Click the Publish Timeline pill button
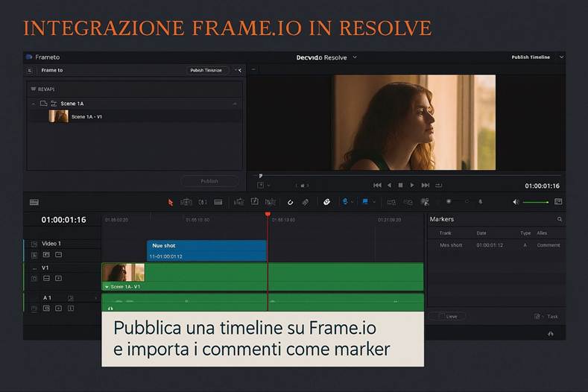588x392 pixels. [206, 70]
